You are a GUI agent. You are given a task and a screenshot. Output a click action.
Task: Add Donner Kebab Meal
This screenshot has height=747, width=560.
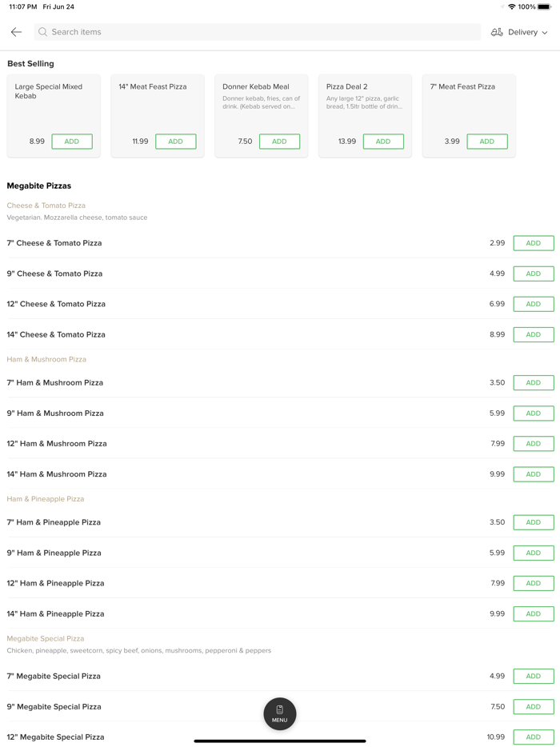(280, 142)
